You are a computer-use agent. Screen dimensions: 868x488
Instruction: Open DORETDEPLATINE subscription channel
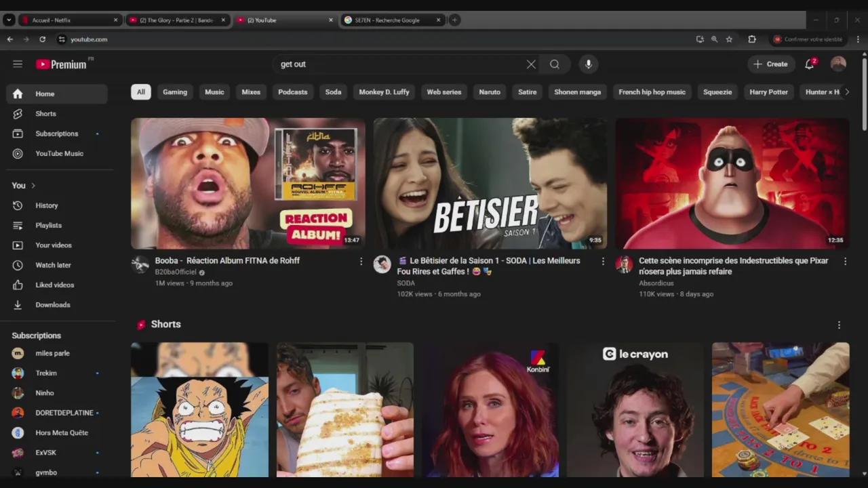tap(57, 413)
